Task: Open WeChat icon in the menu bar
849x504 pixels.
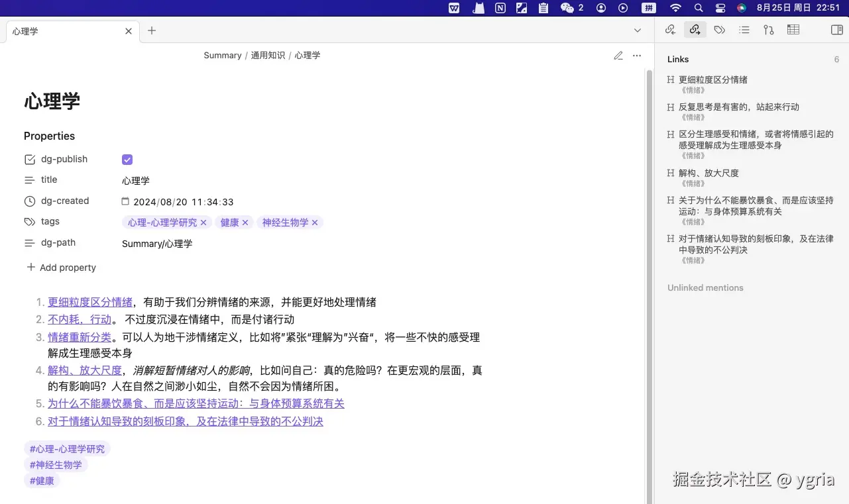Action: coord(567,8)
